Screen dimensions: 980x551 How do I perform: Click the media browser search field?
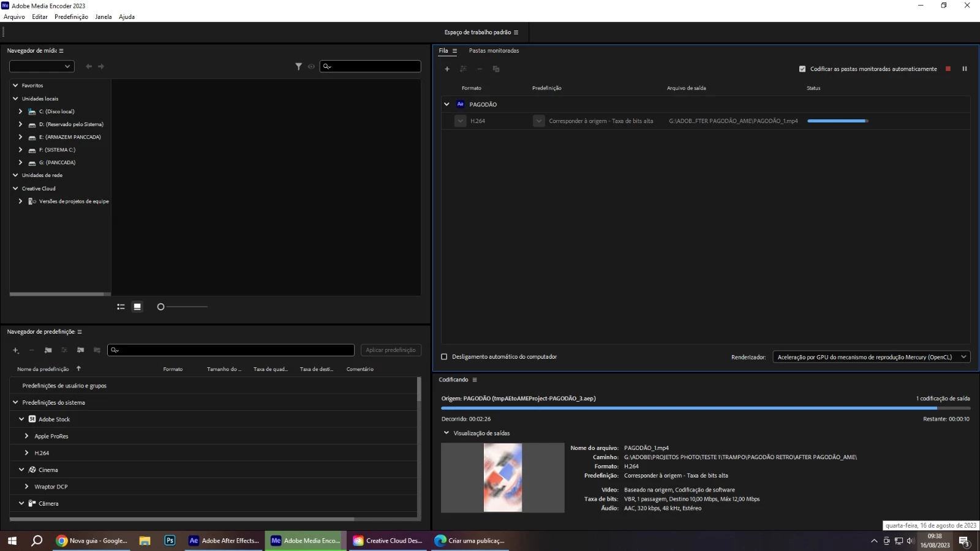[371, 66]
